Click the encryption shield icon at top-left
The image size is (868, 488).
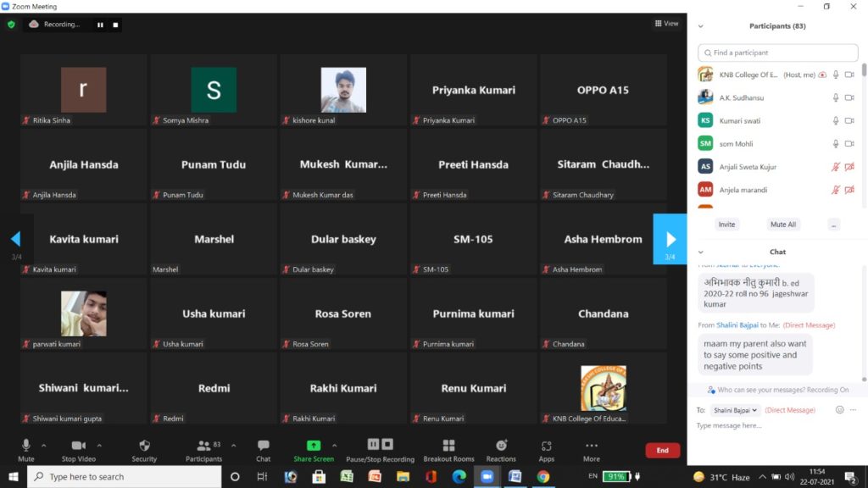(11, 25)
